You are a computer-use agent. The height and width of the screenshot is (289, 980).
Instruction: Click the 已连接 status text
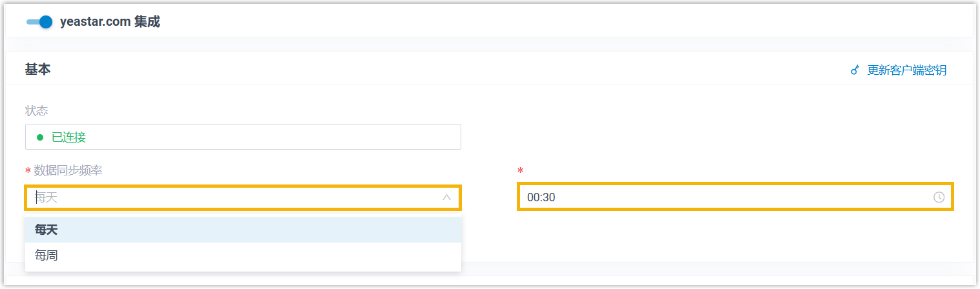click(68, 137)
